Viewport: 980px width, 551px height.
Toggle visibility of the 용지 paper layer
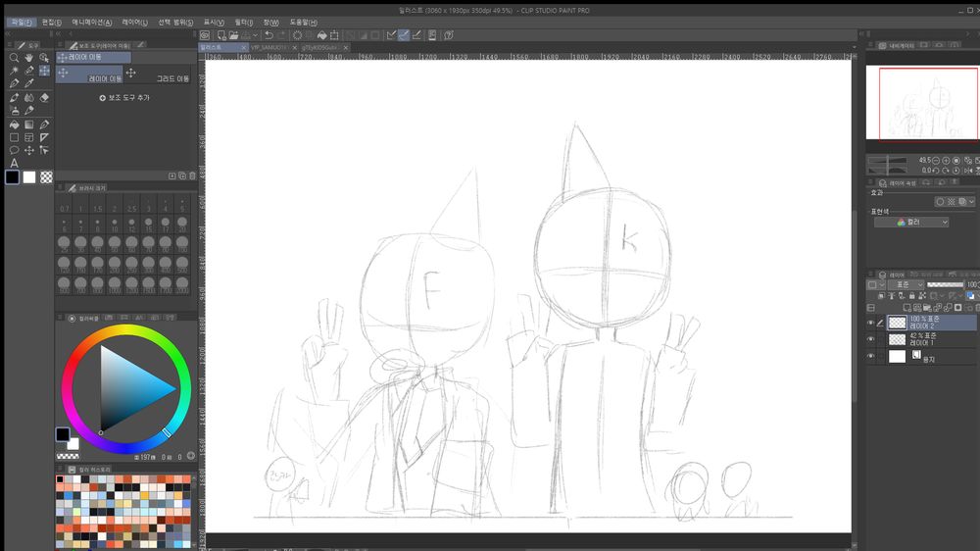tap(870, 357)
